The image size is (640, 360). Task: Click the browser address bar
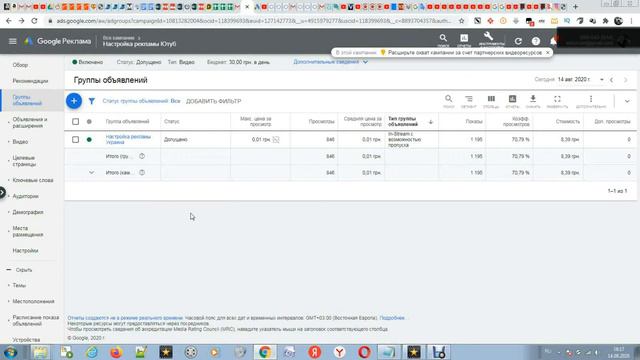[254, 20]
